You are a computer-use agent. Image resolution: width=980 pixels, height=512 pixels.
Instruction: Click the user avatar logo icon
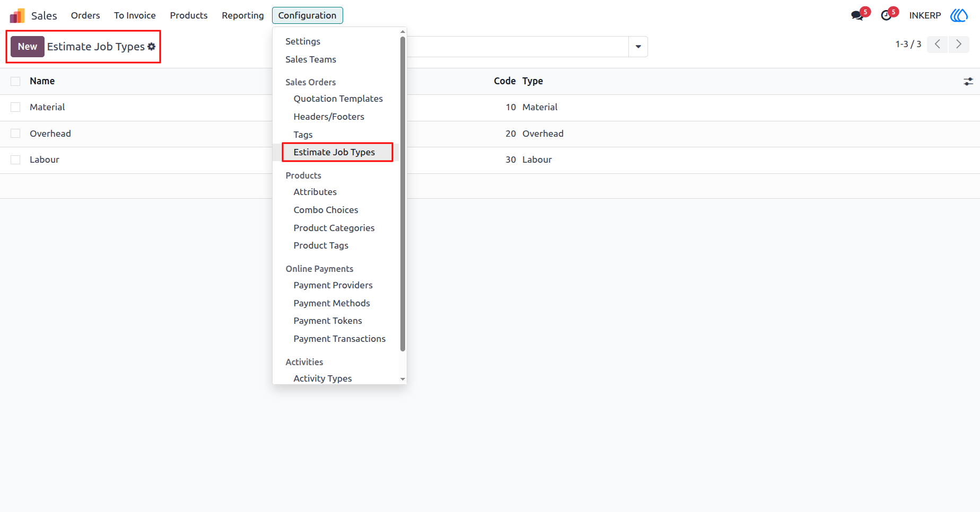tap(959, 15)
